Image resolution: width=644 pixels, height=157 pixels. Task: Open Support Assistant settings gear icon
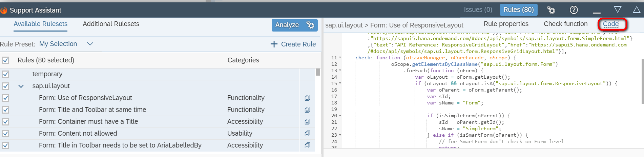coord(551,10)
